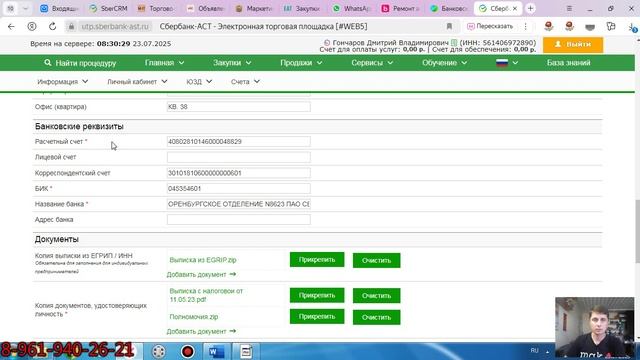Screen dimensions: 640x360
Task: Expand the Обучение menu
Action: (x=444, y=63)
